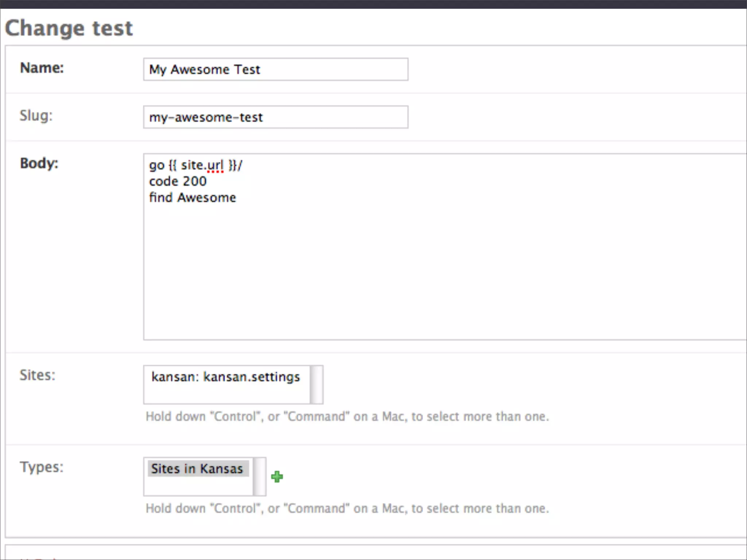Viewport: 747px width, 560px height.
Task: Focus the Slug text field
Action: pyautogui.click(x=275, y=117)
